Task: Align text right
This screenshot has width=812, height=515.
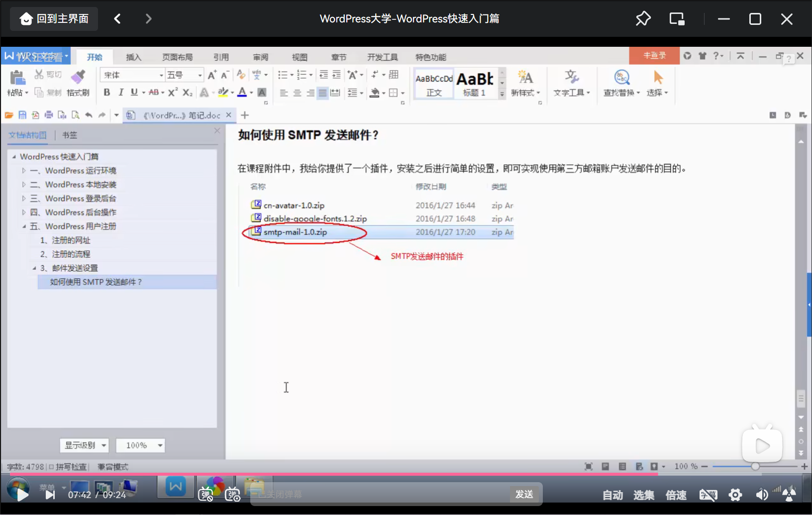Action: click(x=310, y=93)
